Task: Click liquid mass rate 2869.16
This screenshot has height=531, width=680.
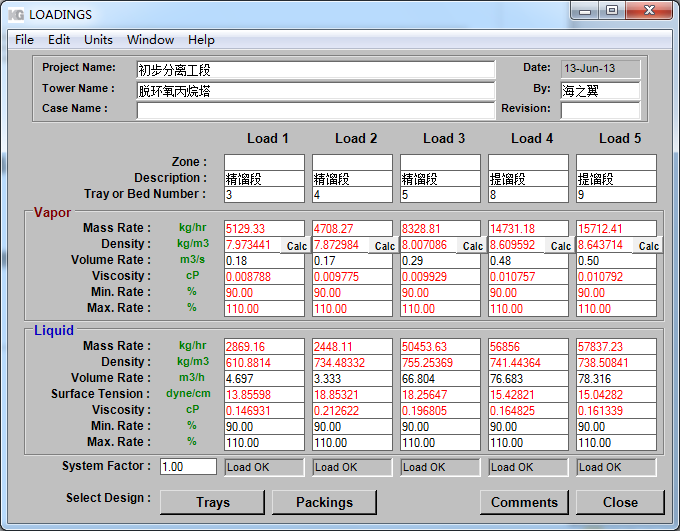Action: coord(265,347)
